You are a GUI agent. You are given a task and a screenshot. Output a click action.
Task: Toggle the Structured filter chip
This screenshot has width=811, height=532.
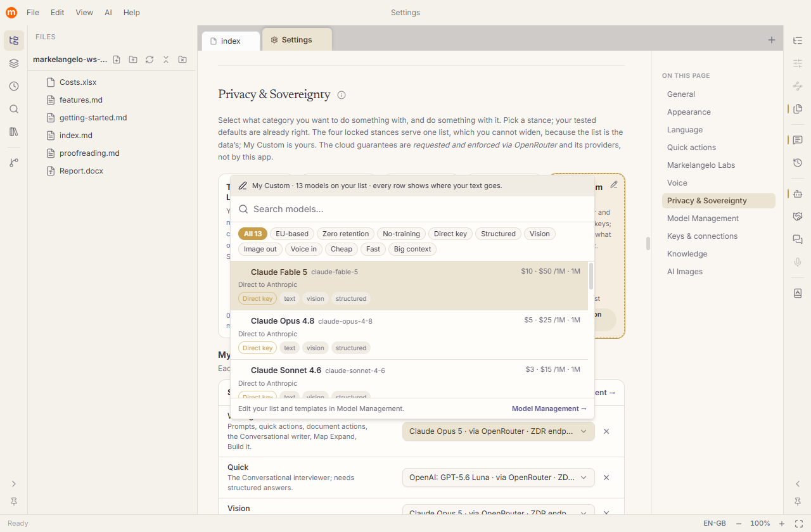pyautogui.click(x=499, y=234)
